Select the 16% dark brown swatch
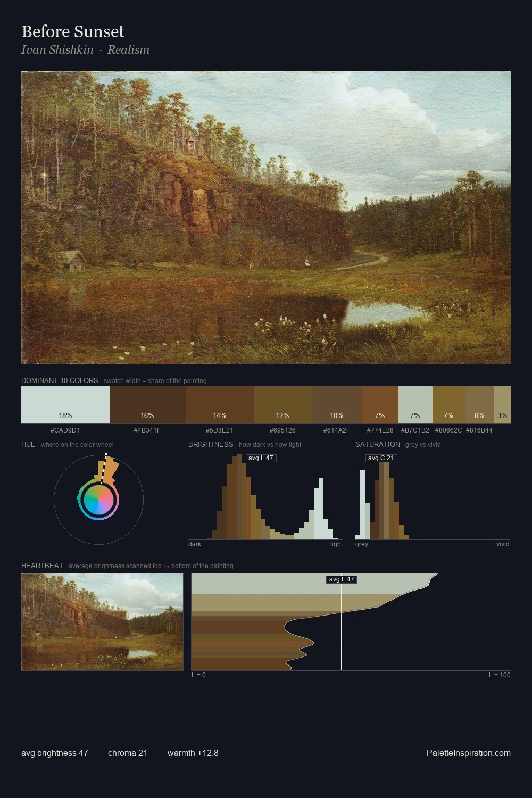 [x=147, y=405]
